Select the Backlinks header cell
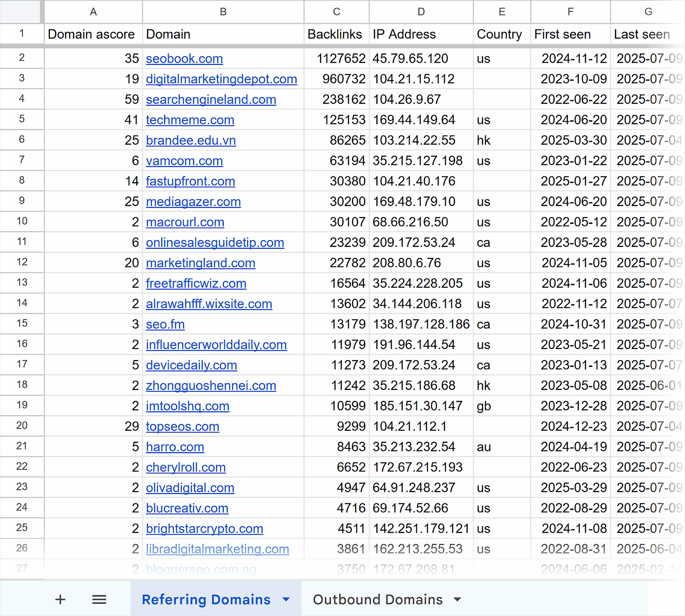This screenshot has width=685, height=616. click(x=335, y=34)
